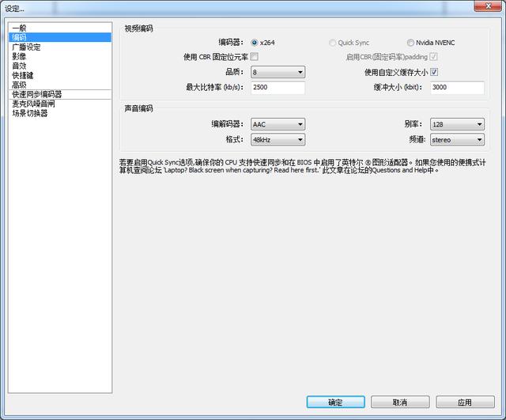Viewport: 506px width, 420px height.
Task: Toggle 使用 CBR 固定位元率 checkbox
Action: point(255,57)
